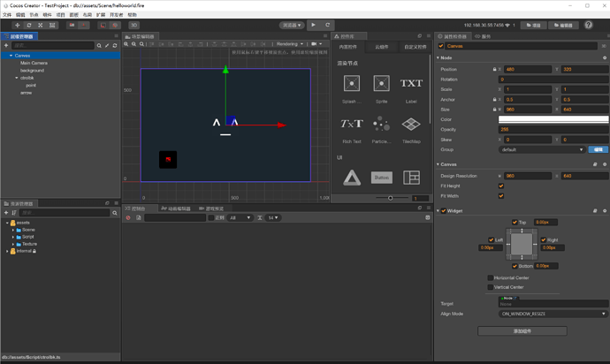Switch to cloud components tab

coord(382,47)
